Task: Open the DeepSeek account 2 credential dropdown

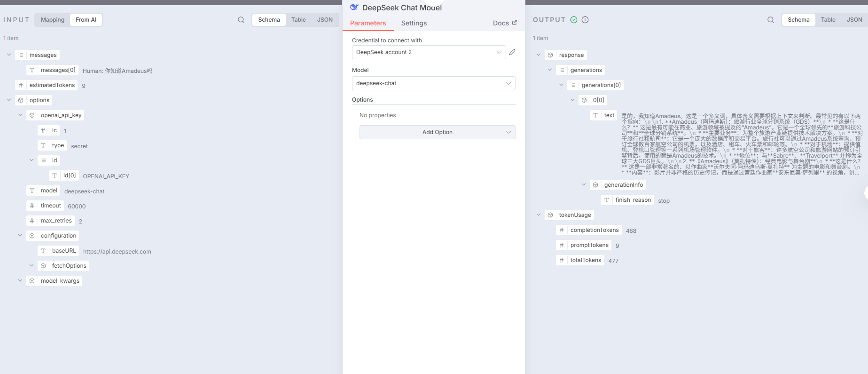Action: [429, 52]
